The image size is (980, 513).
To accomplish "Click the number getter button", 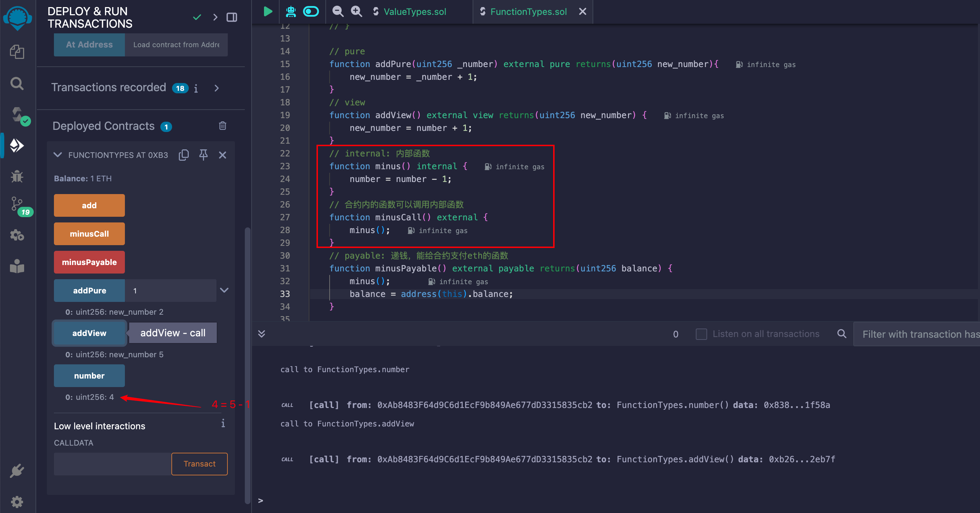I will pyautogui.click(x=89, y=376).
